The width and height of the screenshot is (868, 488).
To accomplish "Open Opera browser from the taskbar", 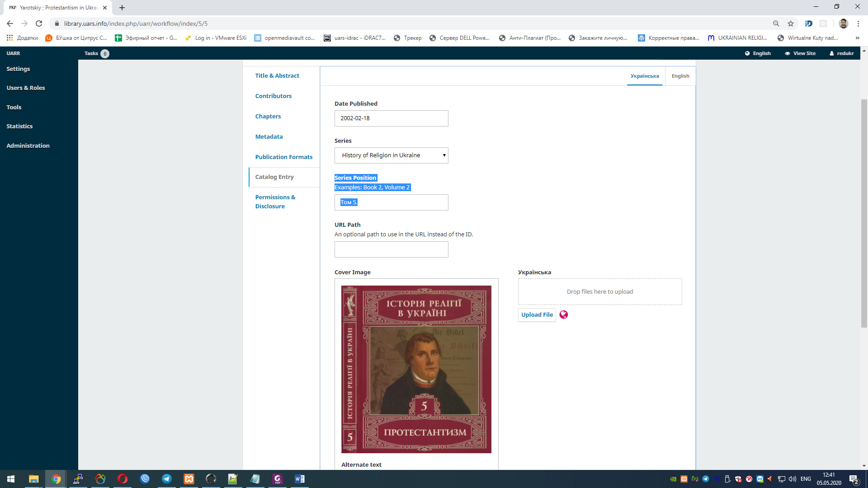I will (x=122, y=479).
